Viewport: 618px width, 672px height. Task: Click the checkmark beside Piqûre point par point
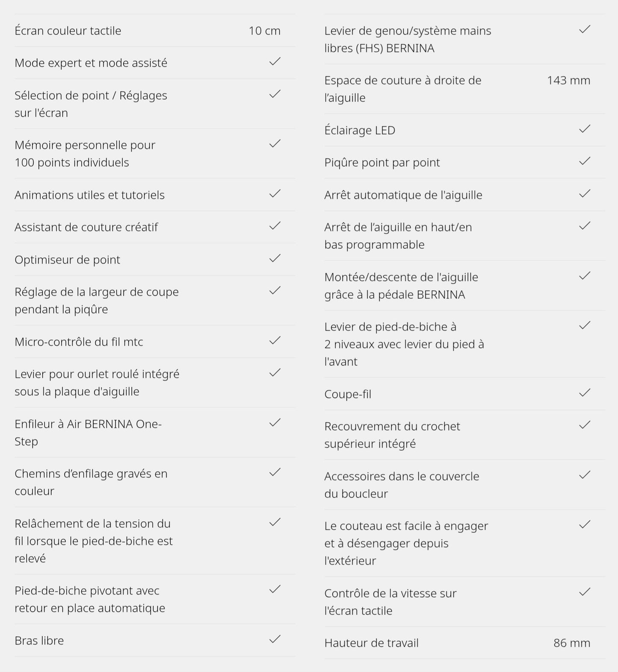[x=584, y=161]
